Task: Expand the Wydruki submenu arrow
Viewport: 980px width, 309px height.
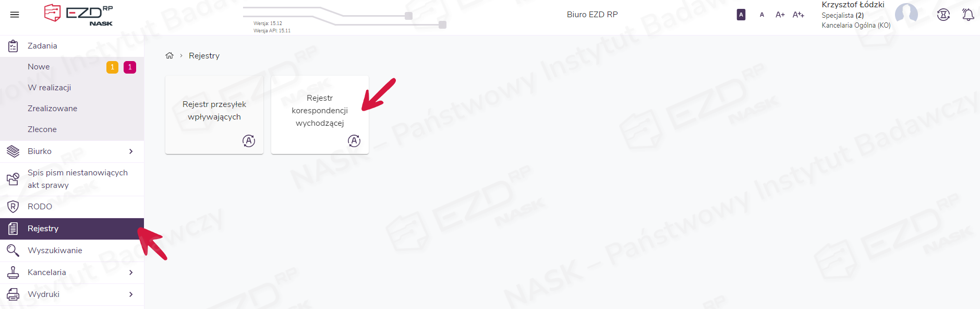Action: [131, 294]
